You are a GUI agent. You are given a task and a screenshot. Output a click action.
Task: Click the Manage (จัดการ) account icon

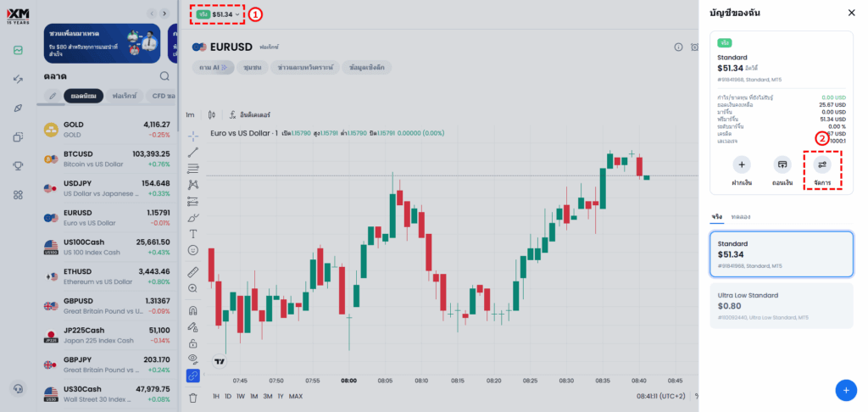click(x=821, y=165)
